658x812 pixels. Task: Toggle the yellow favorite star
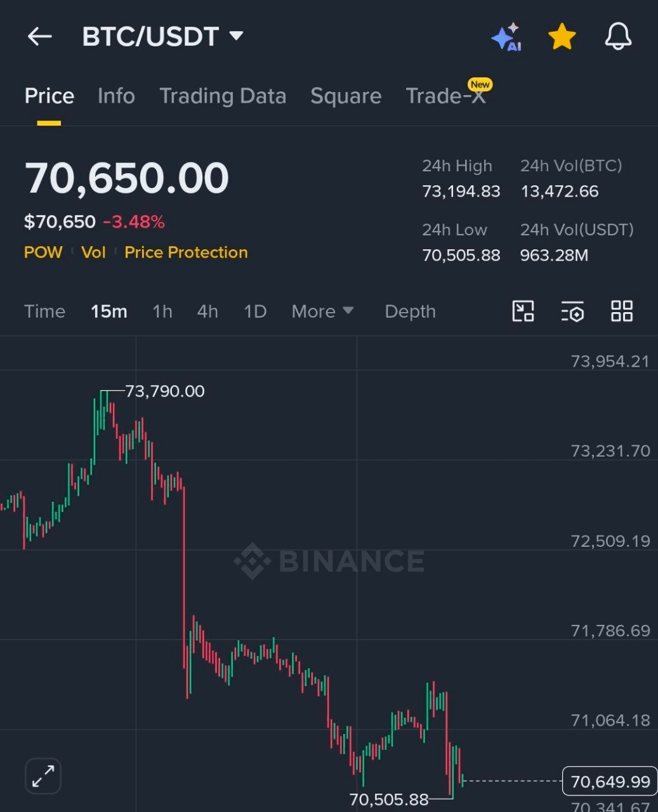pyautogui.click(x=562, y=37)
